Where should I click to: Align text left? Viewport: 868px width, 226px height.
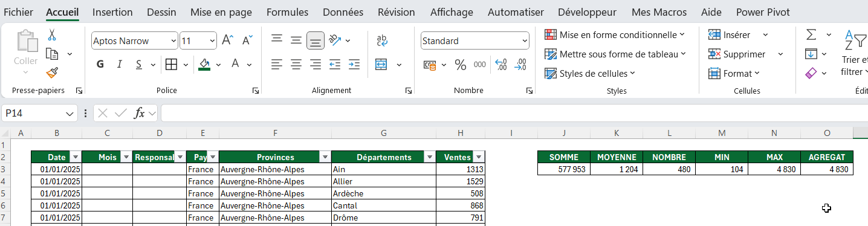pyautogui.click(x=277, y=64)
